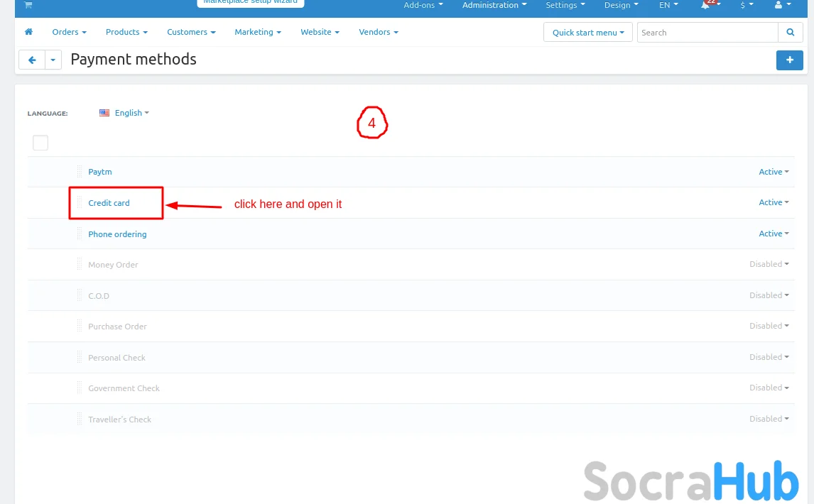
Task: Change Personal Check Disabled status
Action: (x=769, y=357)
